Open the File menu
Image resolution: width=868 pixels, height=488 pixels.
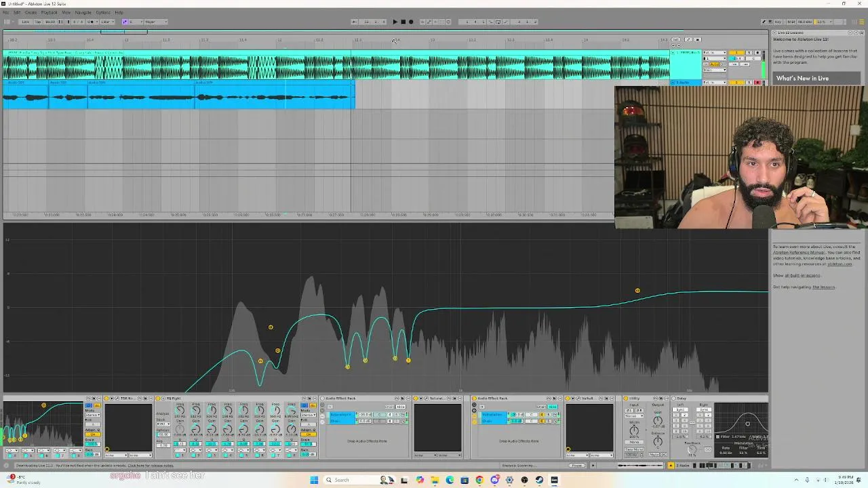5,12
